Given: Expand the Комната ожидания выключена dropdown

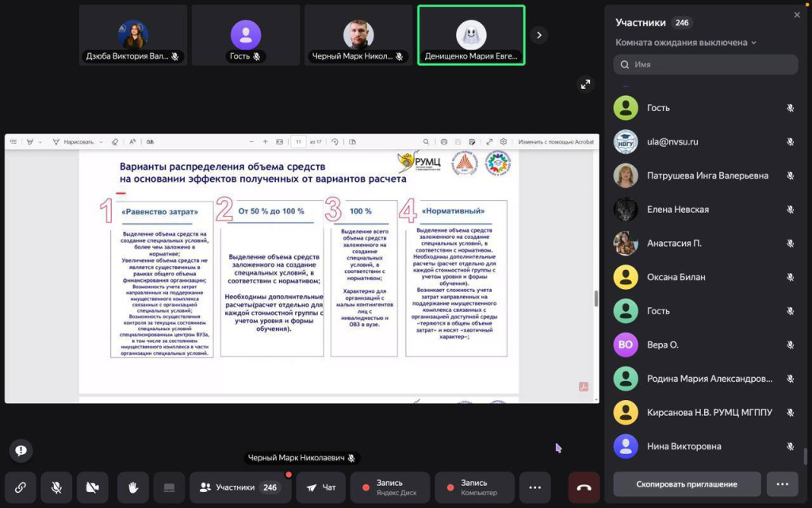Looking at the screenshot, I should click(686, 43).
